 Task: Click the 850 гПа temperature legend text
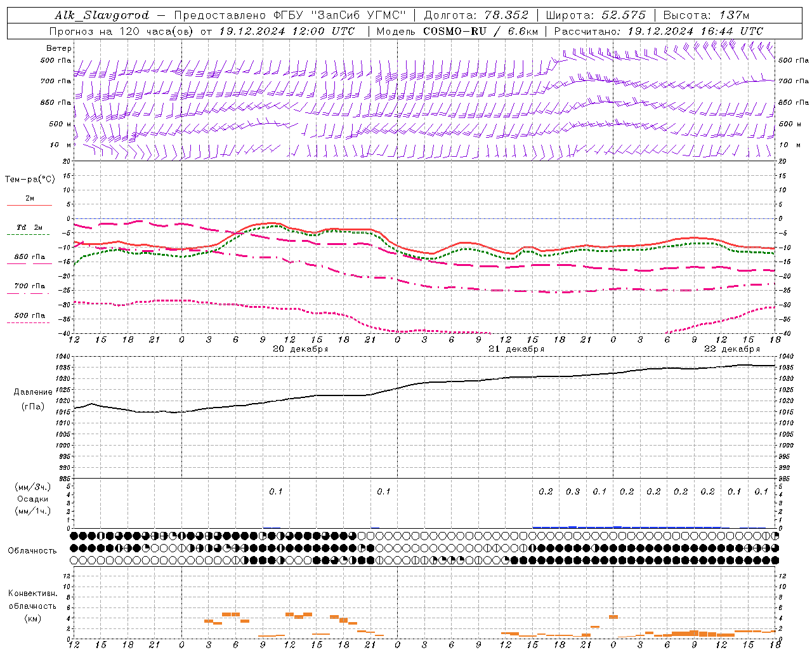point(30,257)
